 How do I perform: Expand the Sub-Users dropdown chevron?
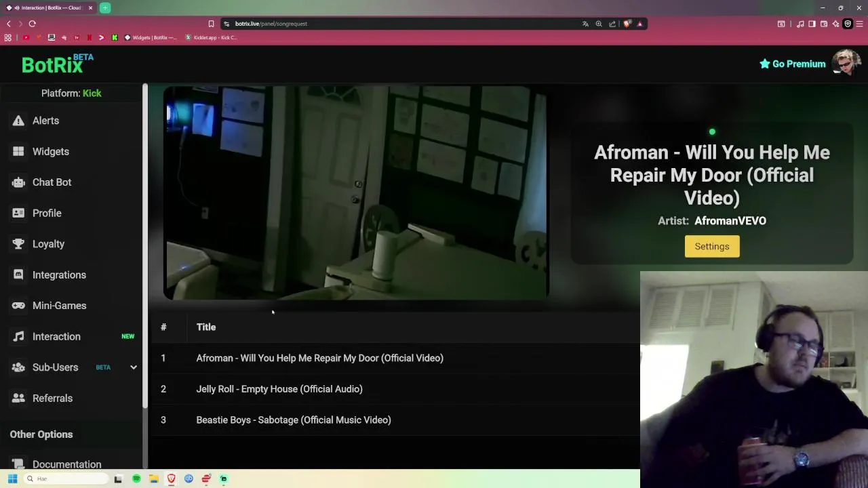pyautogui.click(x=134, y=367)
